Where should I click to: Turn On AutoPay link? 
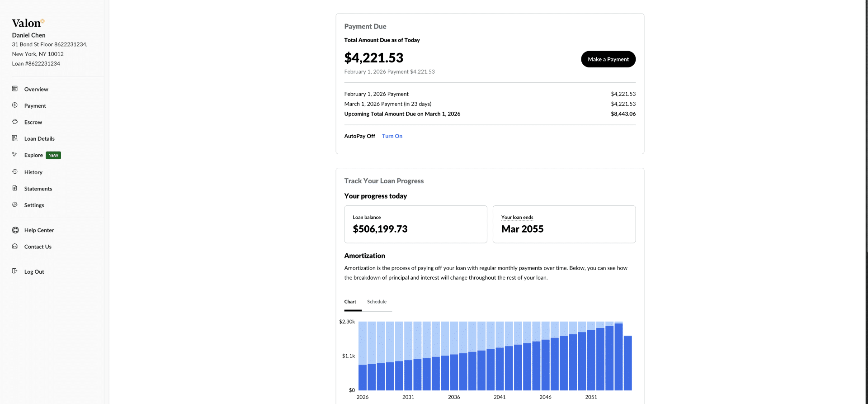(x=392, y=136)
